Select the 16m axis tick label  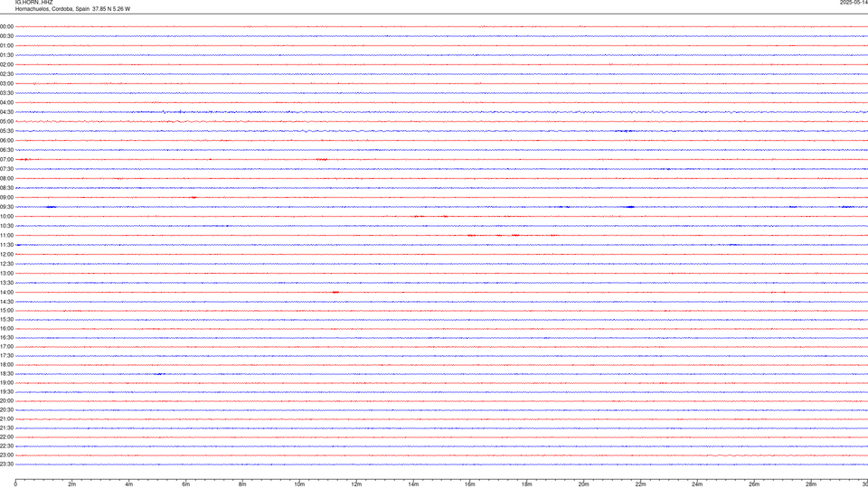(470, 484)
